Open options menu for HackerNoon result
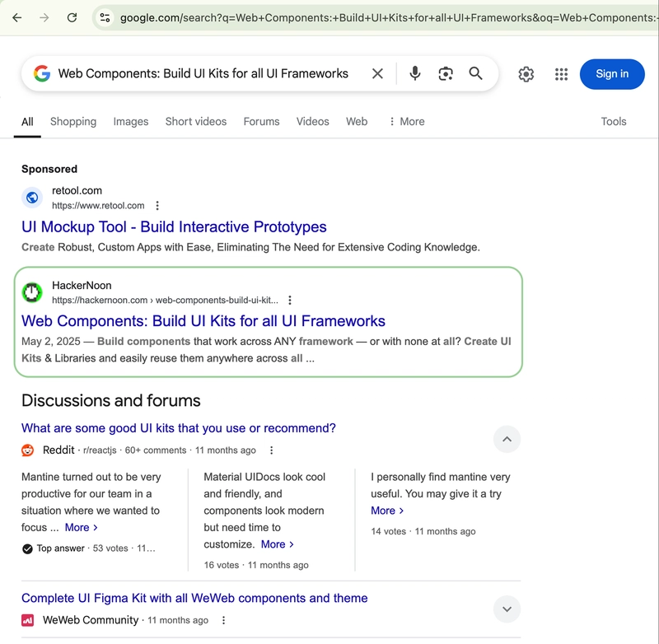 point(290,300)
